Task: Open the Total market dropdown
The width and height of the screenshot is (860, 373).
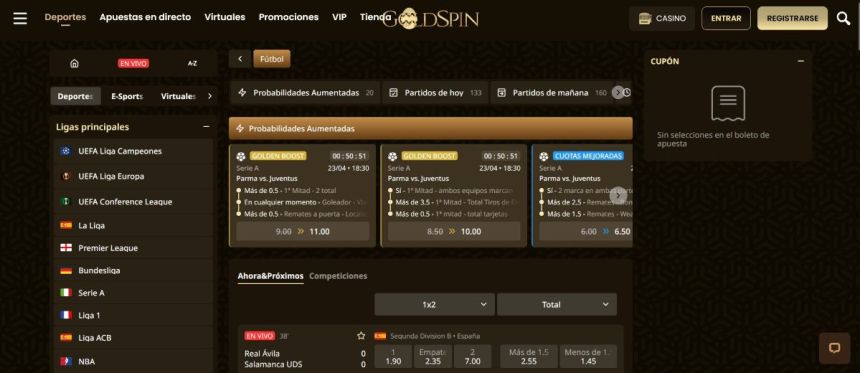Action: point(557,304)
